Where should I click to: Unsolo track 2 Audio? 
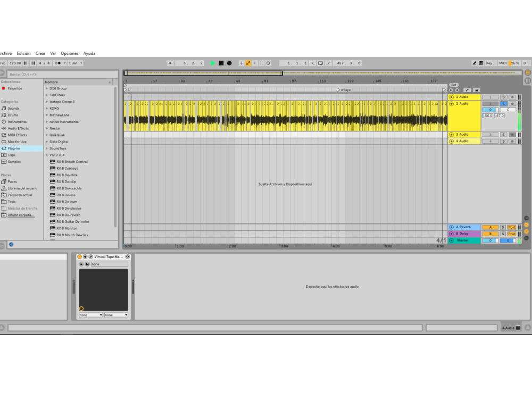click(x=503, y=104)
